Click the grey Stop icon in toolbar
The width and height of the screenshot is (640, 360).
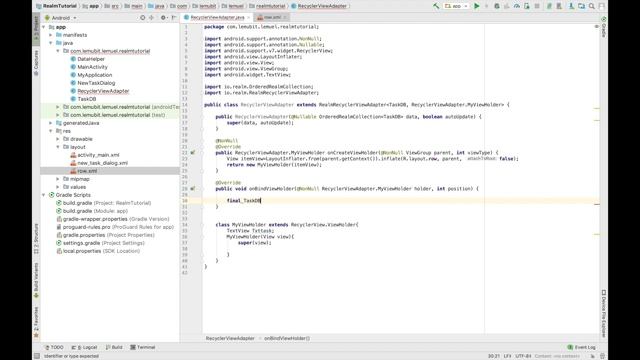537,6
